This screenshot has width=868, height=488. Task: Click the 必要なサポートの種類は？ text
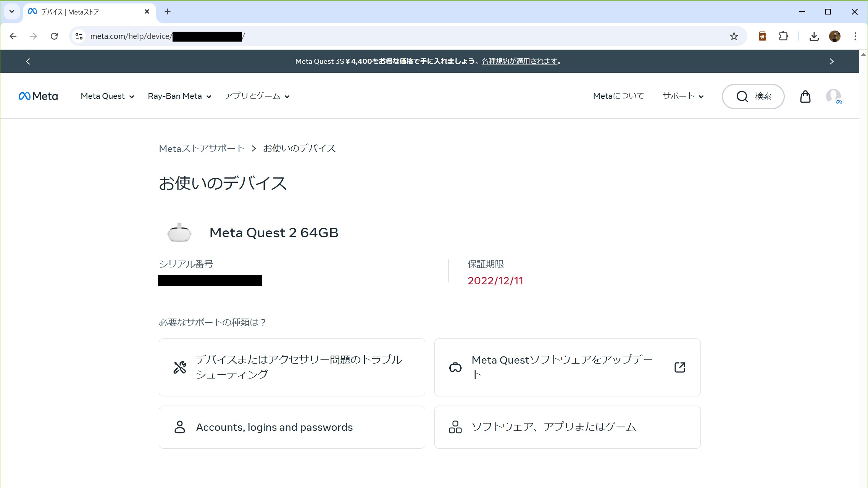[213, 322]
